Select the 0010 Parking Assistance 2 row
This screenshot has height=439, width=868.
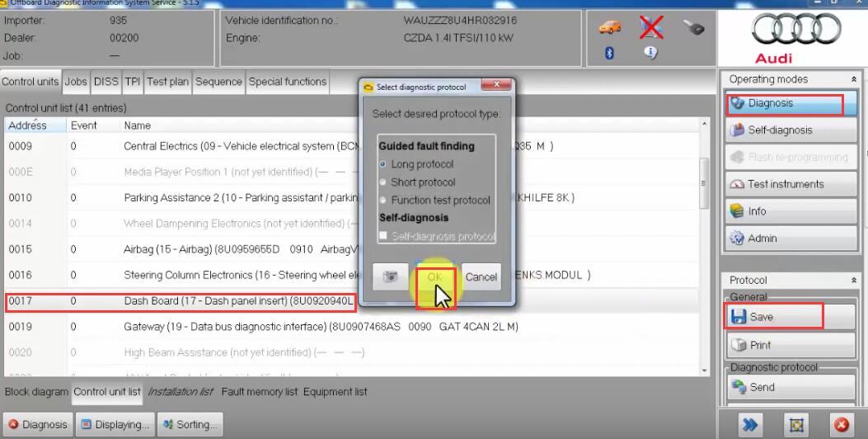[x=351, y=198]
